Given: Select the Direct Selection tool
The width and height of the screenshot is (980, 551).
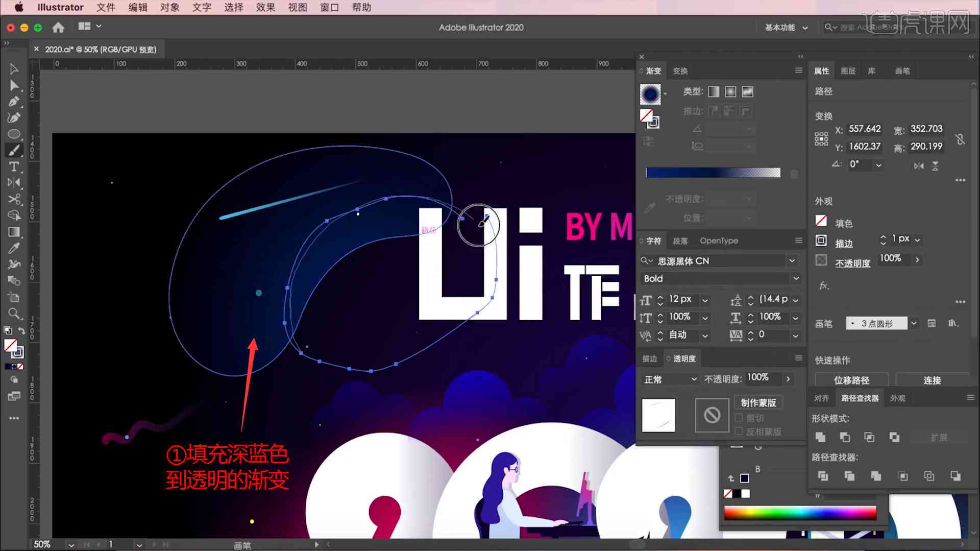Looking at the screenshot, I should point(14,85).
